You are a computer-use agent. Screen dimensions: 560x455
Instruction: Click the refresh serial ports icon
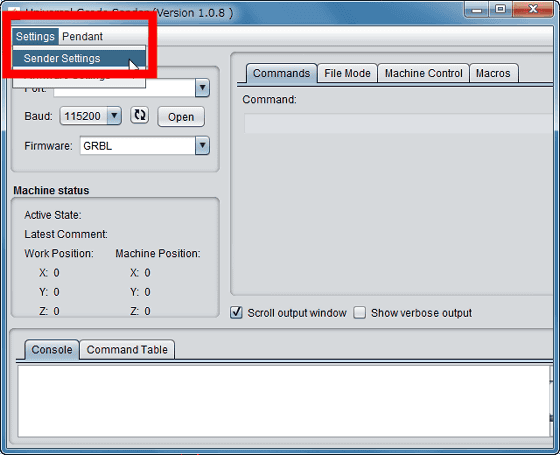[139, 115]
